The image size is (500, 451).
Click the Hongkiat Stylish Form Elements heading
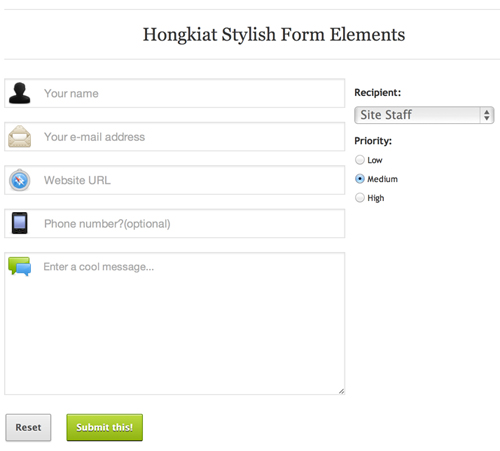coord(274,35)
